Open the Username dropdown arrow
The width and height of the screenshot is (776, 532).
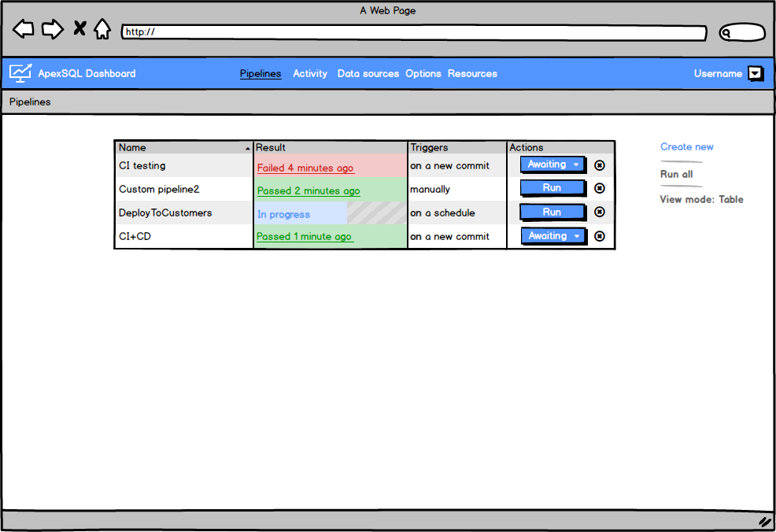756,73
